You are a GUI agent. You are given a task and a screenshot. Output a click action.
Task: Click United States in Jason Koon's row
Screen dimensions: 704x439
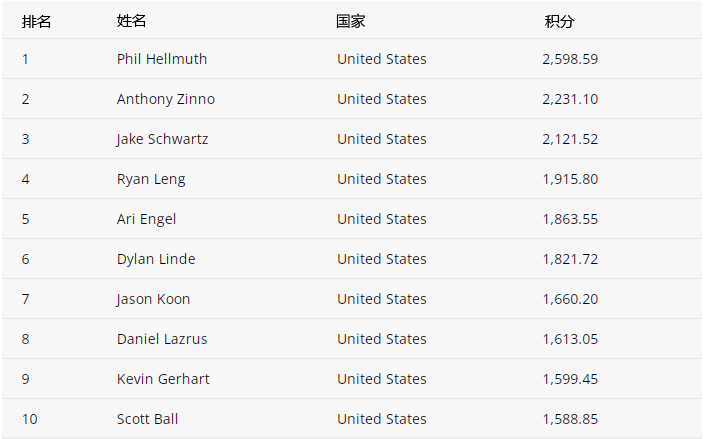pos(382,299)
